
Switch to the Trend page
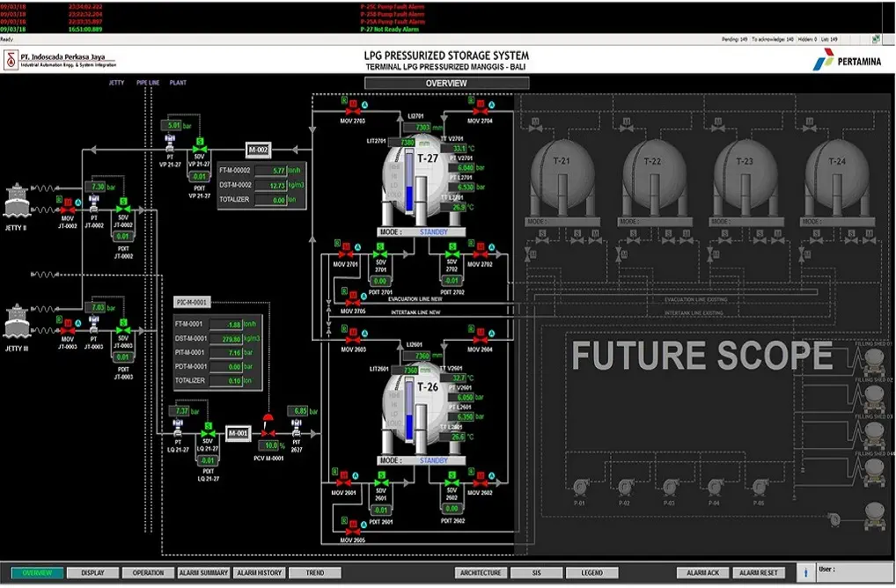click(x=314, y=573)
